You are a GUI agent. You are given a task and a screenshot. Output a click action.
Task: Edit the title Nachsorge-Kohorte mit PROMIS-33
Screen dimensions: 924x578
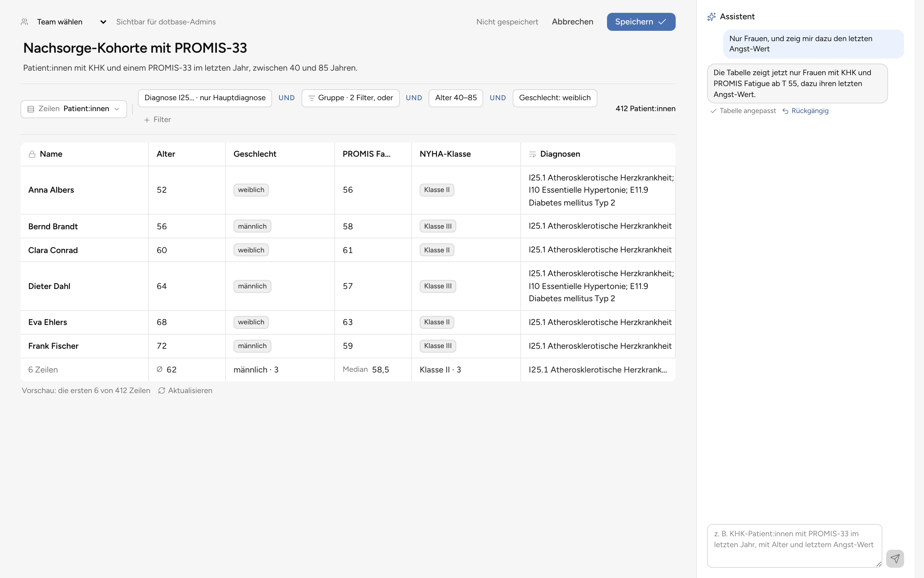click(135, 48)
